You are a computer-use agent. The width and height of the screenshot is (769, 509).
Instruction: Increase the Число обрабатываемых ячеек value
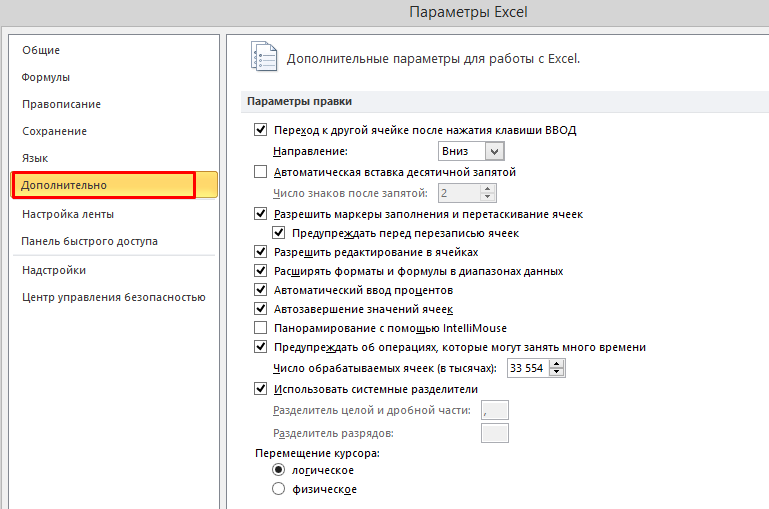(x=557, y=363)
